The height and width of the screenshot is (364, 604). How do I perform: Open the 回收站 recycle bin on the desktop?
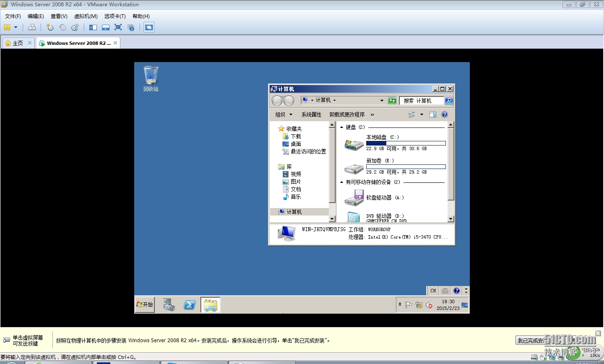[x=151, y=78]
